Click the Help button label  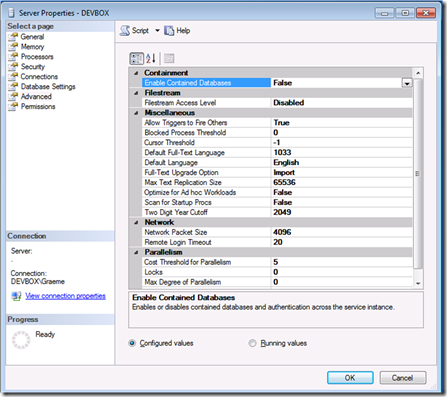pyautogui.click(x=183, y=31)
